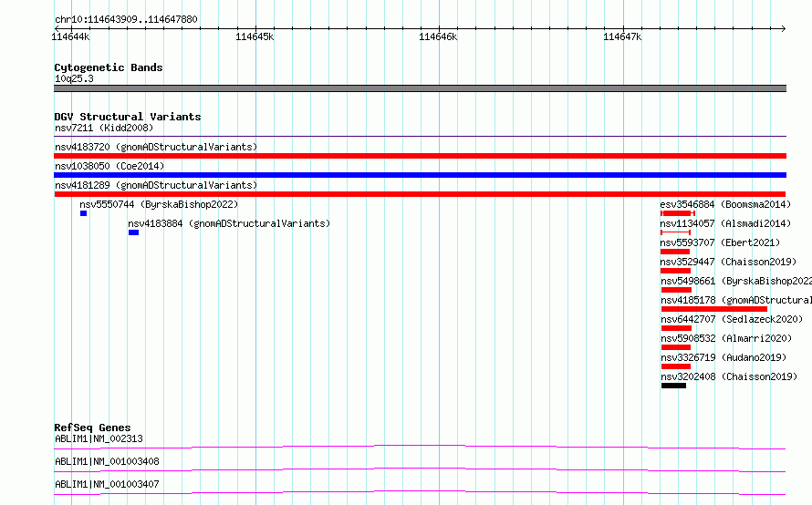Screen dimensions: 812x505
Task: Open variant nsv4183720 gnomAD label
Action: point(156,147)
